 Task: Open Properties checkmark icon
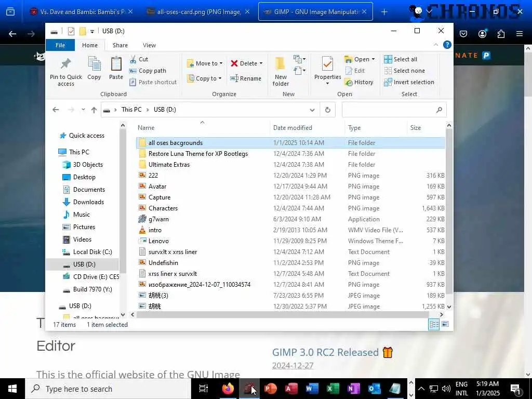click(327, 63)
